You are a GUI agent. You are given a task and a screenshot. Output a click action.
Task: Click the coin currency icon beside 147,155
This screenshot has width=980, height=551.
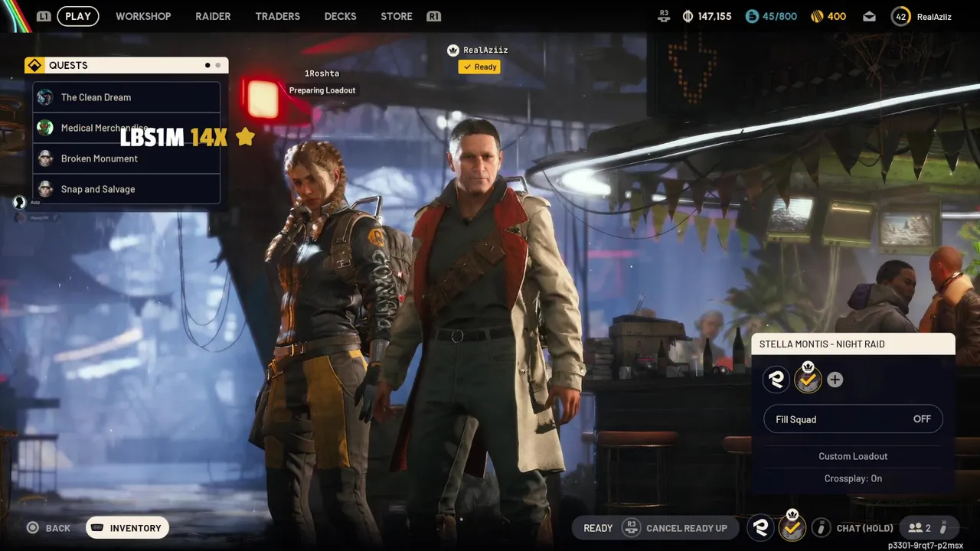click(688, 16)
